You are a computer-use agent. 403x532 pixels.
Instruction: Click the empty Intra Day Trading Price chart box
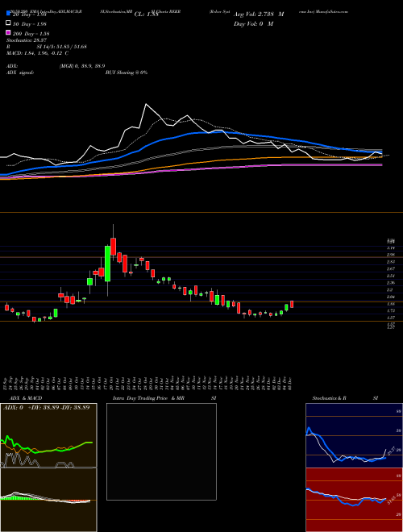[161, 451]
